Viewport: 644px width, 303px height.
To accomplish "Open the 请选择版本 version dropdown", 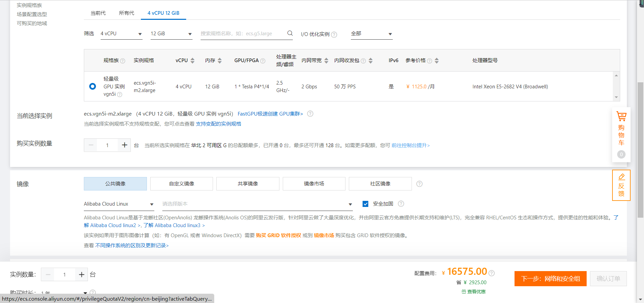I will click(257, 204).
